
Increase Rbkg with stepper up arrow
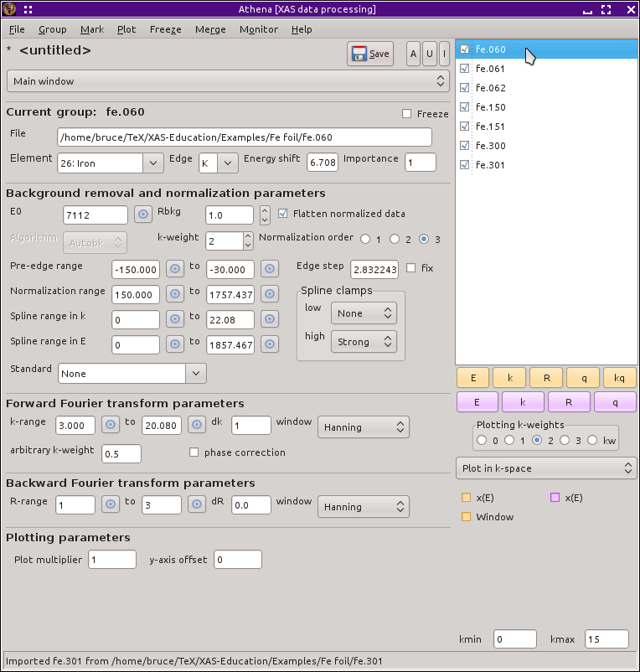point(265,210)
